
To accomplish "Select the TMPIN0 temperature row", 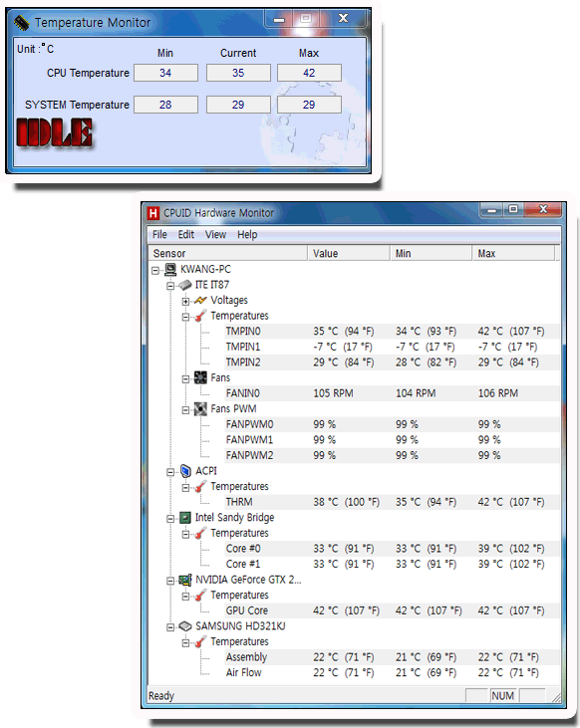I will coord(354,331).
